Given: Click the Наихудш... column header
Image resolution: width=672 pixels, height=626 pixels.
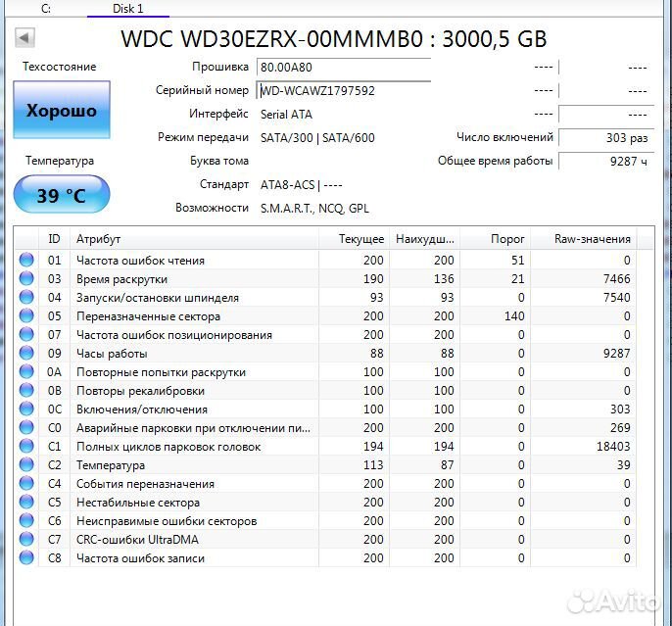Looking at the screenshot, I should pyautogui.click(x=424, y=239).
